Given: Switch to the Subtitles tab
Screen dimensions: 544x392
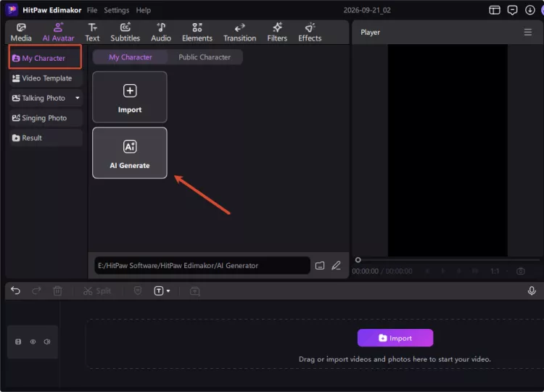Looking at the screenshot, I should coord(125,32).
